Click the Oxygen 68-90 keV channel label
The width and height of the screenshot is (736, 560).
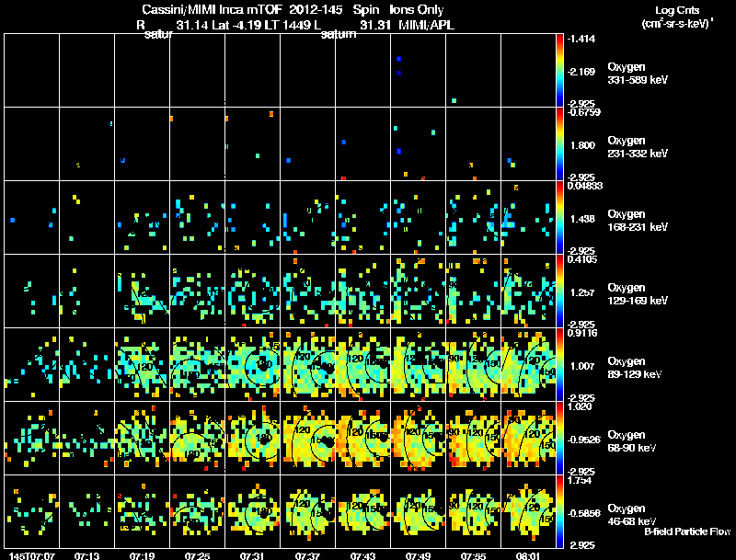point(632,441)
